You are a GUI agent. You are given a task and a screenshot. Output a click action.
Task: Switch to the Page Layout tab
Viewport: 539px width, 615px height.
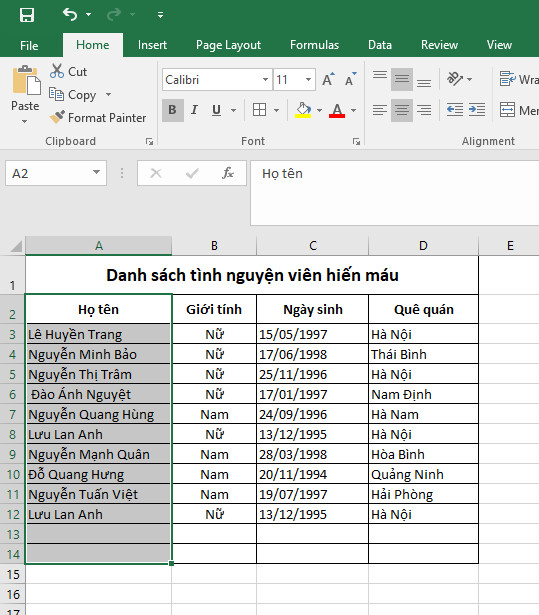[228, 45]
